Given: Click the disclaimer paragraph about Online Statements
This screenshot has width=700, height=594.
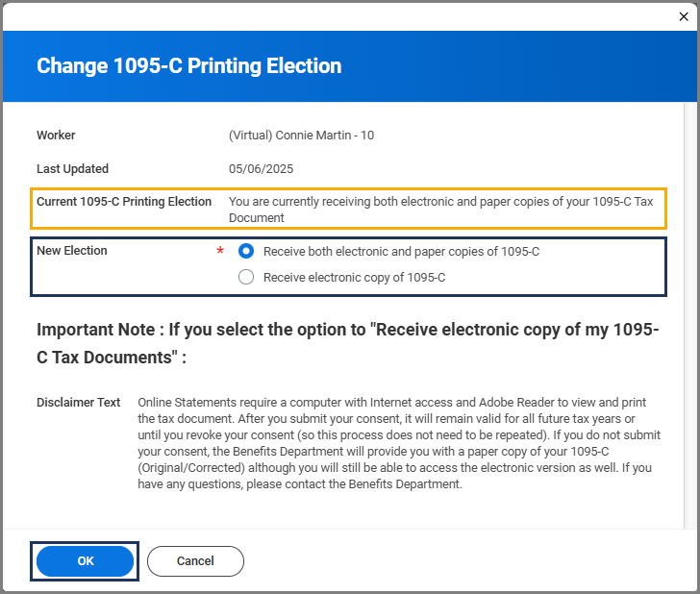Looking at the screenshot, I should coord(396,443).
